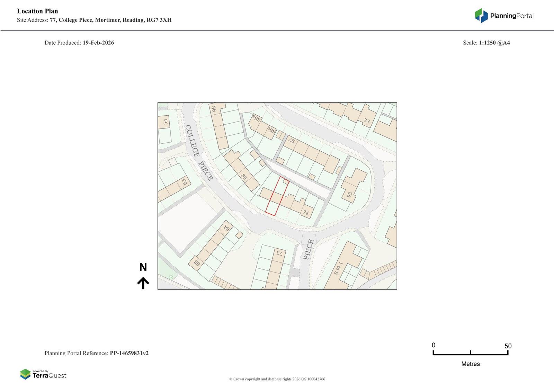Click the metres scale bar
This screenshot has height=392, width=554.
click(470, 353)
